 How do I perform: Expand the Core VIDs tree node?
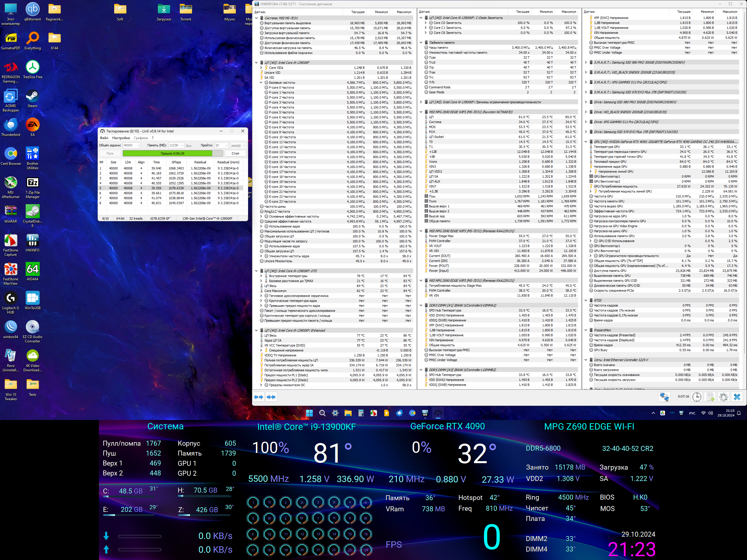pos(261,67)
